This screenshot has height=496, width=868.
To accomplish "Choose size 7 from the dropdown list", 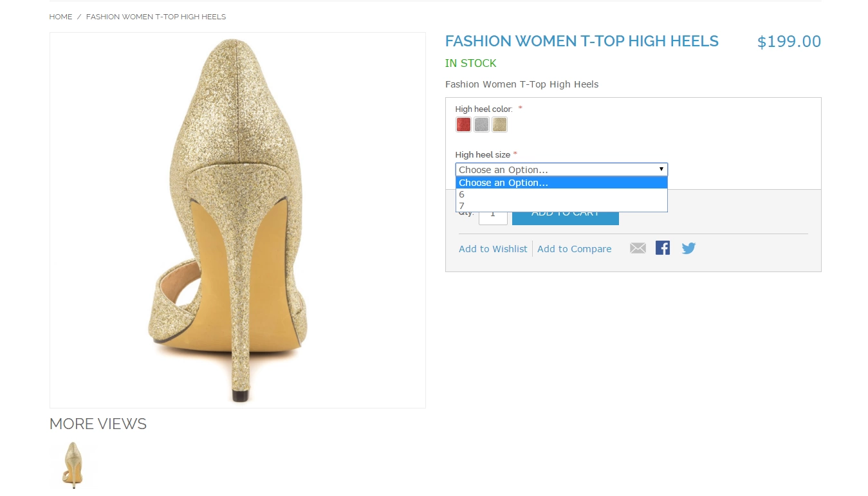I will tap(562, 206).
